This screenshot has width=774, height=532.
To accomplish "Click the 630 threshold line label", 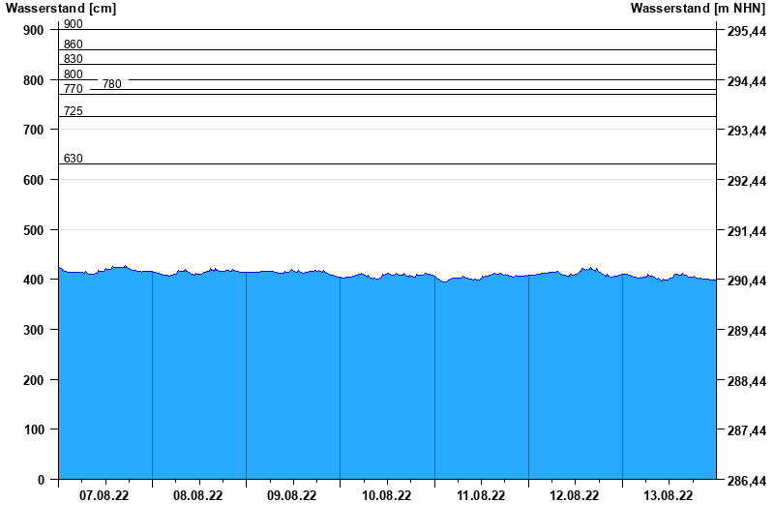I will (73, 159).
